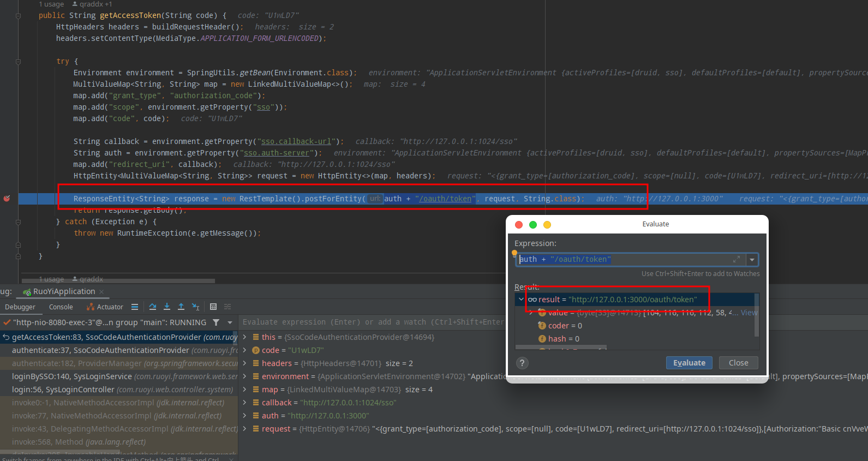Close the RuoYiApplication debug tab

point(101,292)
